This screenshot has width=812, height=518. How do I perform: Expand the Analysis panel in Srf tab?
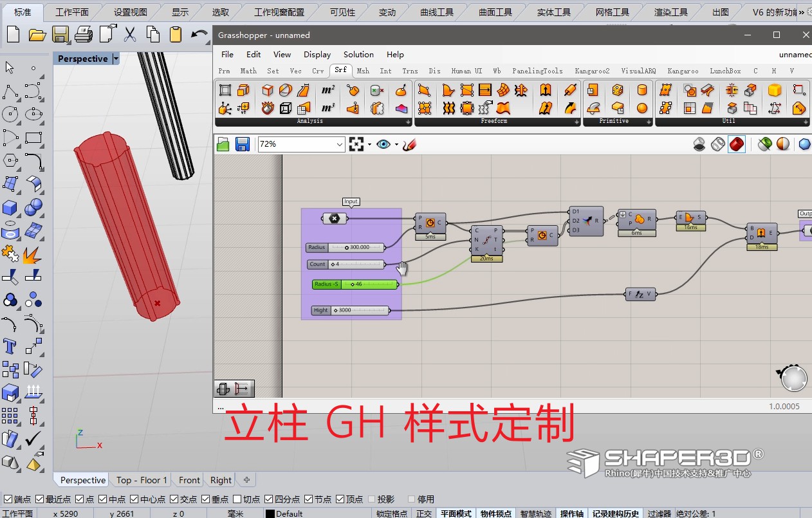(408, 122)
